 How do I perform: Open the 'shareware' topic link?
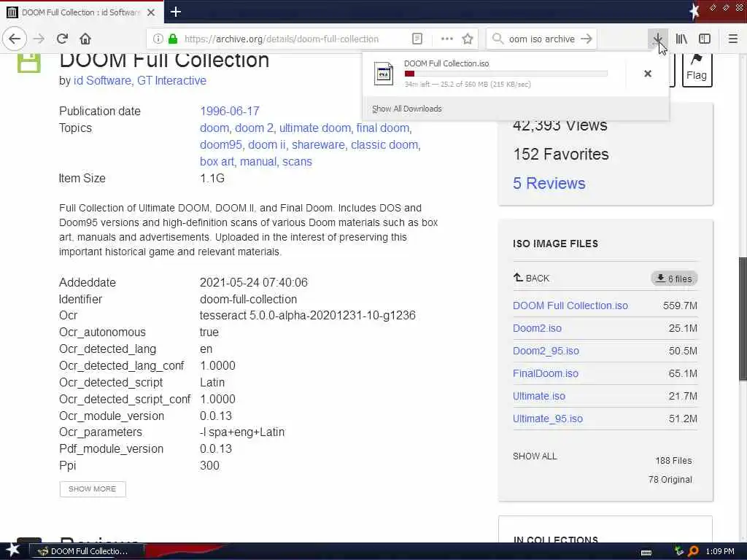pyautogui.click(x=318, y=145)
